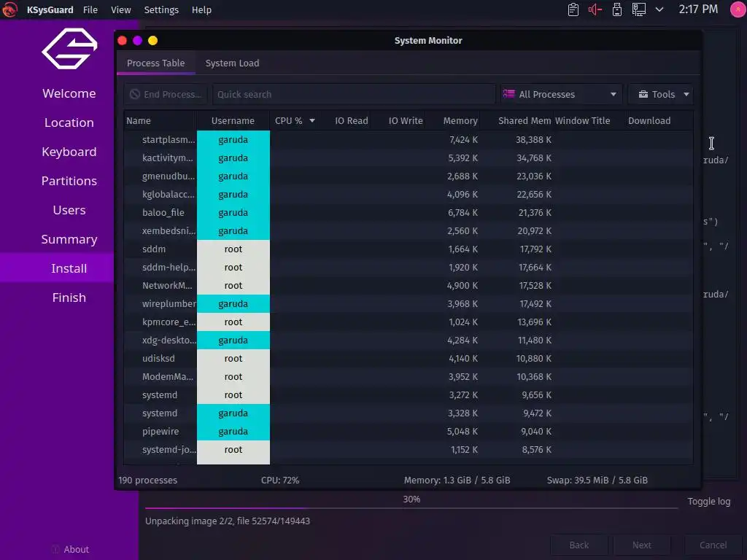The width and height of the screenshot is (747, 560).
Task: Select the ModemMa... process row
Action: (x=409, y=377)
